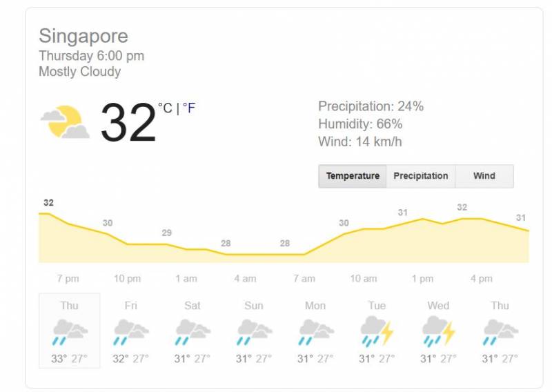Click the Singapore location title

click(83, 36)
